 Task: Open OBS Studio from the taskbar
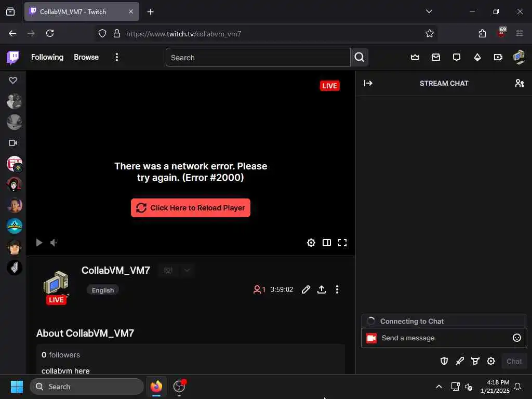coord(179,387)
